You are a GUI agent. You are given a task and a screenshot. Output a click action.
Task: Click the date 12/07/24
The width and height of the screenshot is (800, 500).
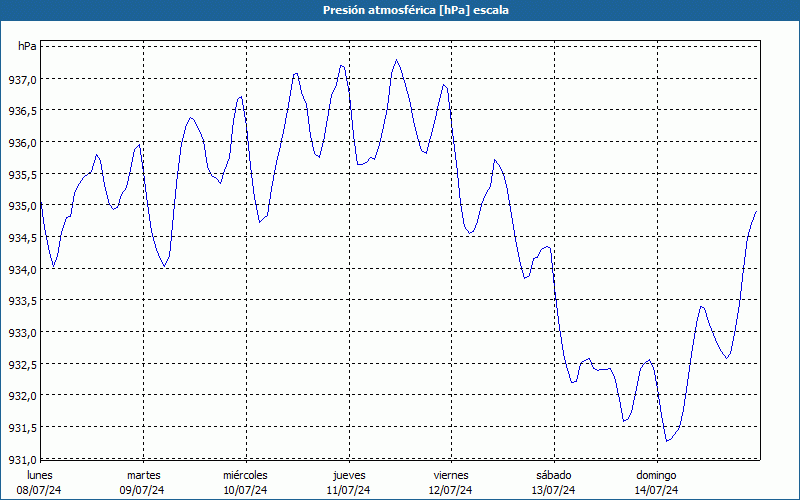coord(451,490)
